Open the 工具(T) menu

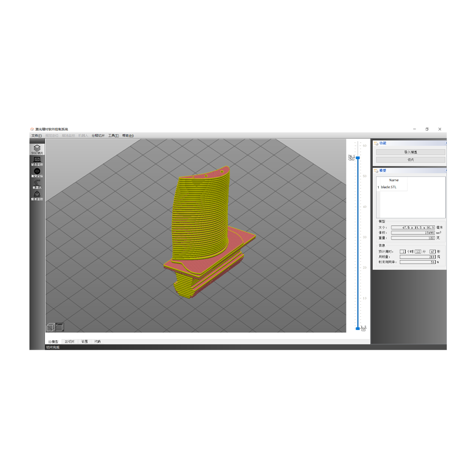[113, 135]
